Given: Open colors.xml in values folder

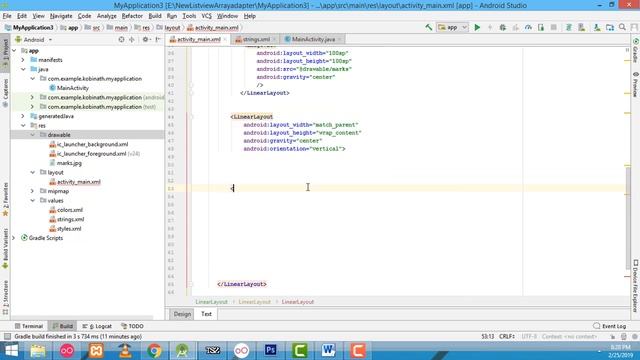Looking at the screenshot, I should (66, 210).
